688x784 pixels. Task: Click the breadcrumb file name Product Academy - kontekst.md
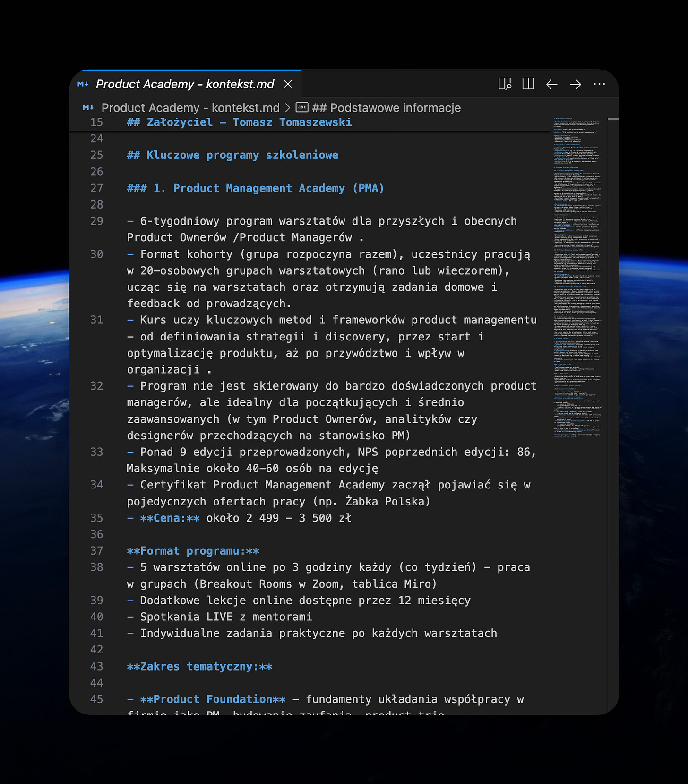pos(190,108)
